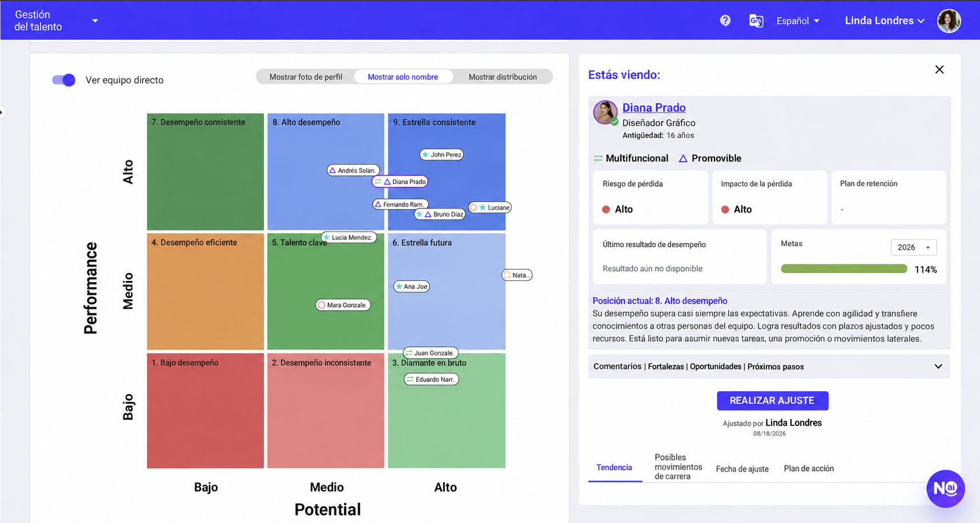Click the red Riesgo de pérdida indicator
This screenshot has width=980, height=523.
(x=606, y=210)
